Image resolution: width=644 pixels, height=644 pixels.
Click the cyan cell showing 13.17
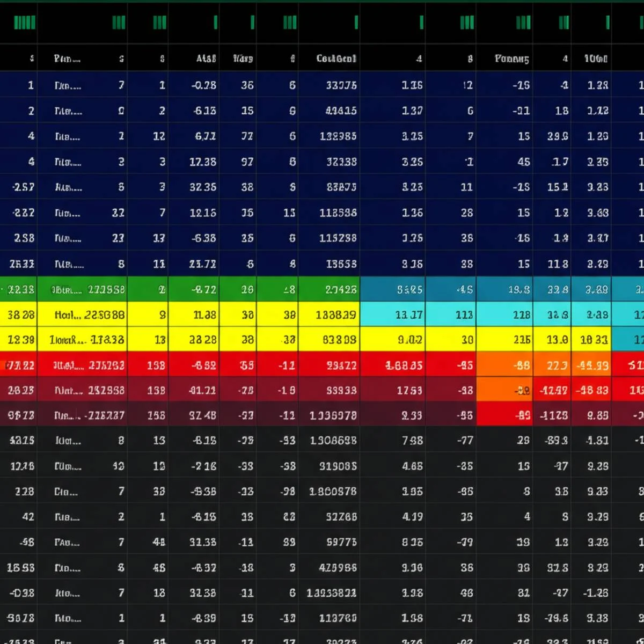click(x=392, y=315)
